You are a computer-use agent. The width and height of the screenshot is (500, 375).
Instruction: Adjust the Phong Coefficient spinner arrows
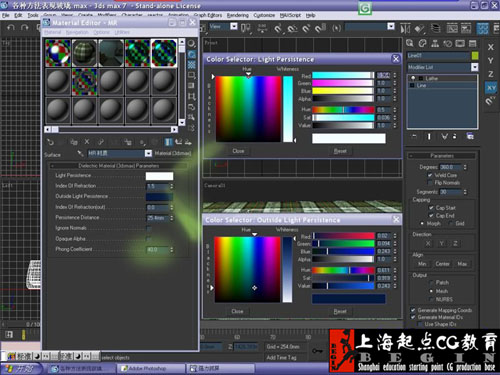tap(172, 249)
